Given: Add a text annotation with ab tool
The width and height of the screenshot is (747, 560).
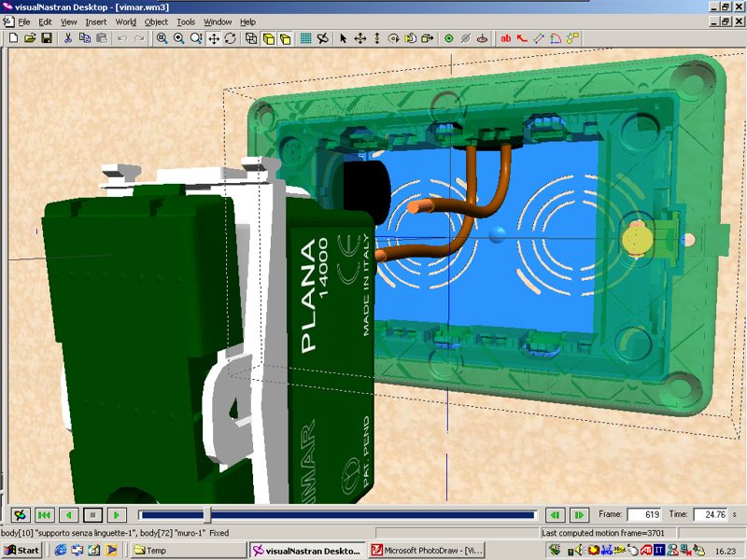Looking at the screenshot, I should click(x=506, y=38).
